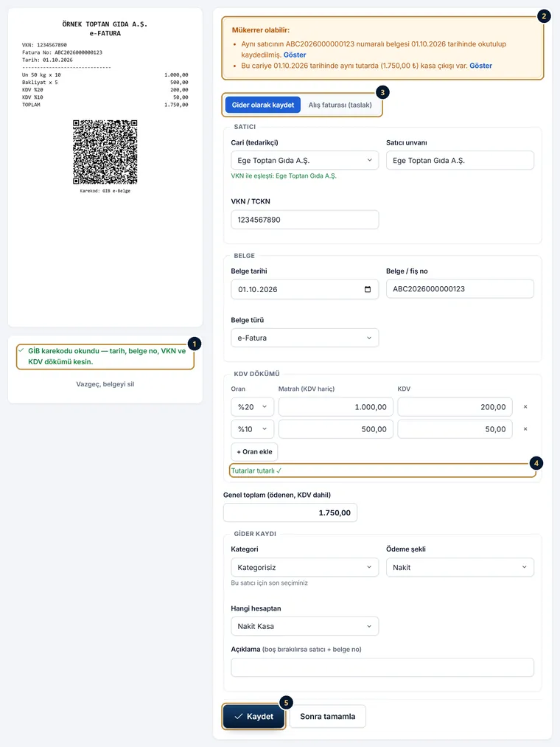Click 'ÖRNEK TOPTAN GIDA A.Ş.' invoice title
This screenshot has width=560, height=747.
105,24
